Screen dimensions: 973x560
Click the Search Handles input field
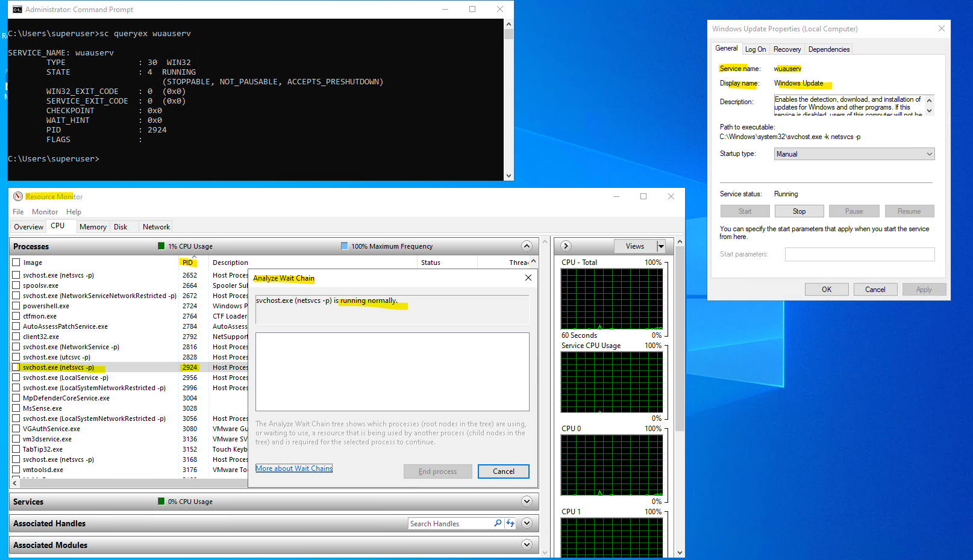point(451,524)
